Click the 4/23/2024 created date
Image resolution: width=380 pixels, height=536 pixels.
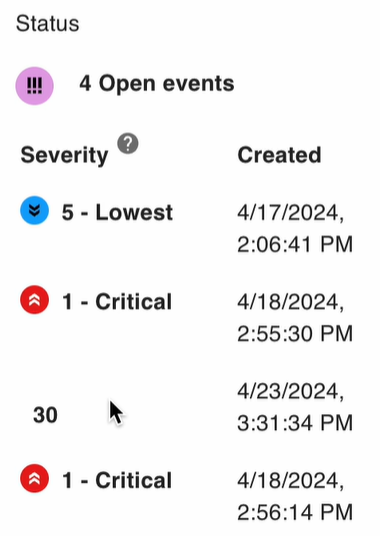click(291, 392)
